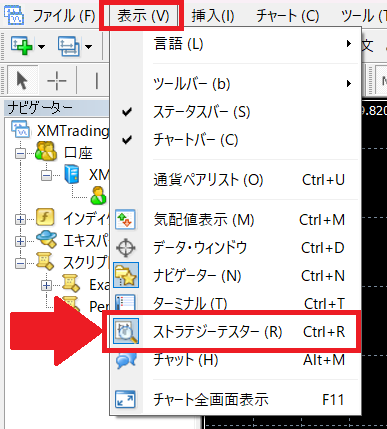The image size is (387, 429).
Task: Expand the 言語 (L) submenu
Action: click(235, 44)
